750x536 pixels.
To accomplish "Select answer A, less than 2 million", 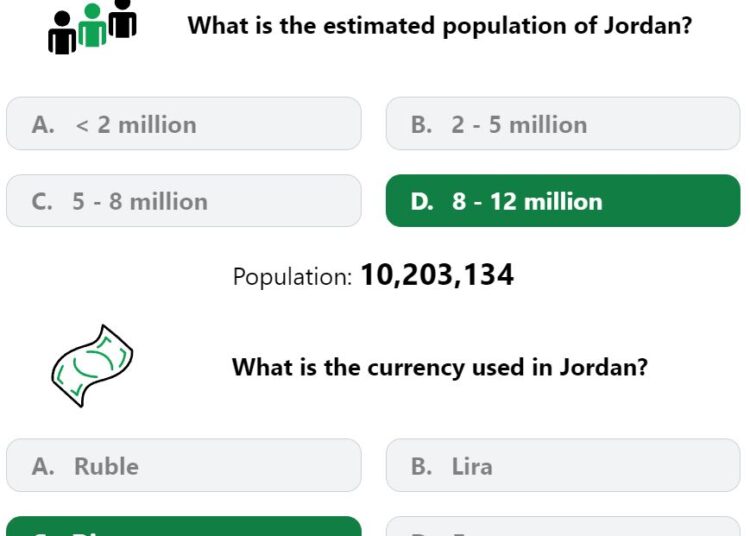I will (x=184, y=124).
